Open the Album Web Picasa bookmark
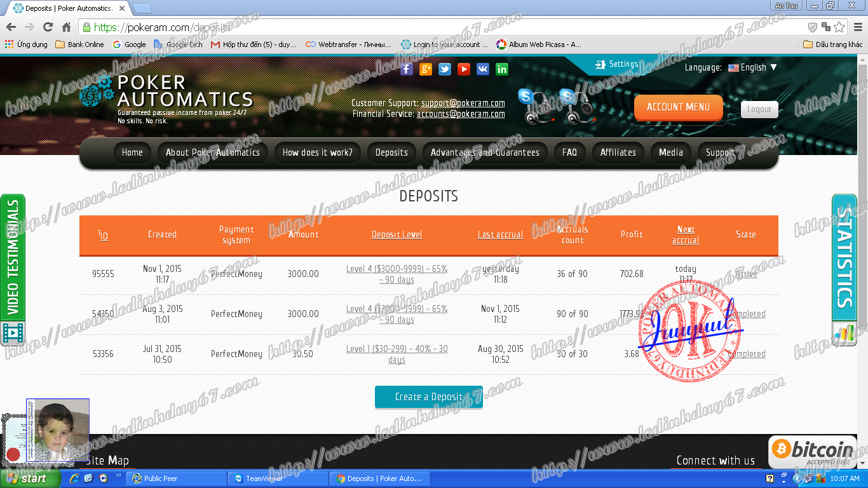Screen dimensions: 868x488 click(539, 44)
